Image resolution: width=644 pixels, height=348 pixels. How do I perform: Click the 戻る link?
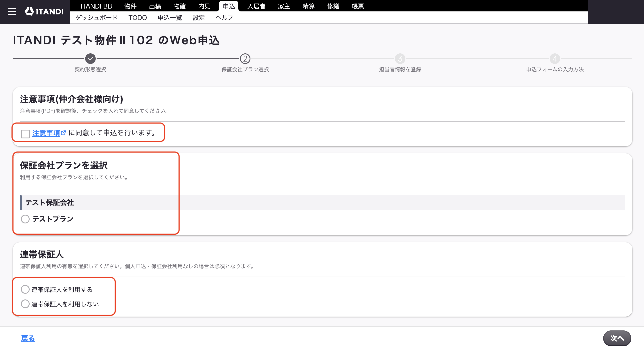click(28, 338)
